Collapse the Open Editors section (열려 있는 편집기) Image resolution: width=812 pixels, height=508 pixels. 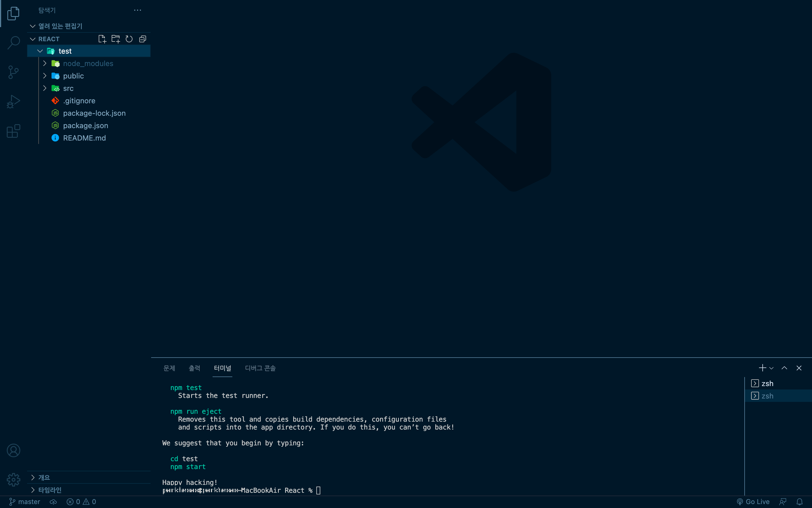point(89,26)
